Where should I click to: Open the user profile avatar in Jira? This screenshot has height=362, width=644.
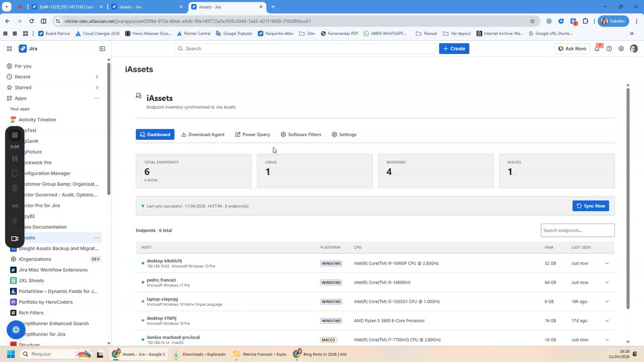point(634,49)
